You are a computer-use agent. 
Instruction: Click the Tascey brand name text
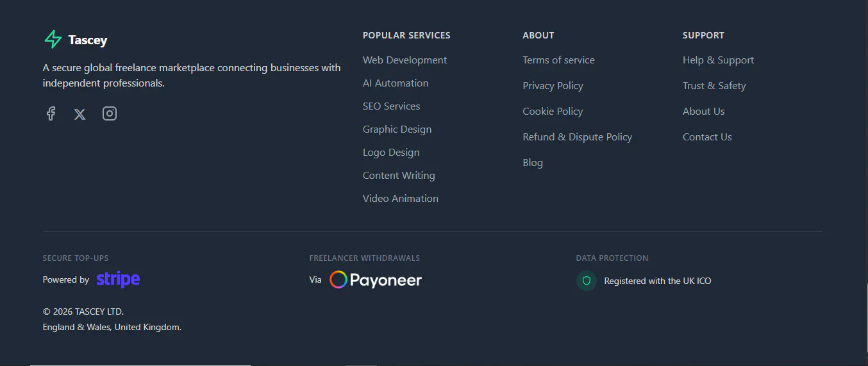click(x=88, y=40)
